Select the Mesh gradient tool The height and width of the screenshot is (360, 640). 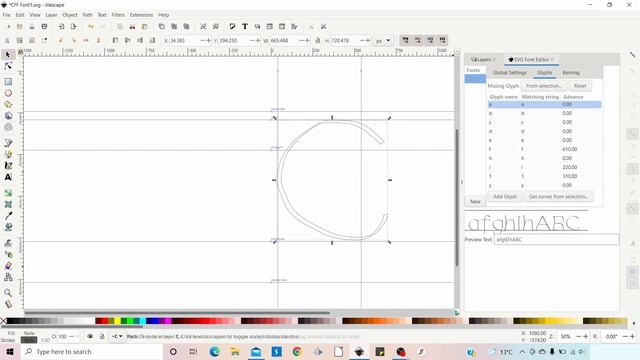point(8,204)
